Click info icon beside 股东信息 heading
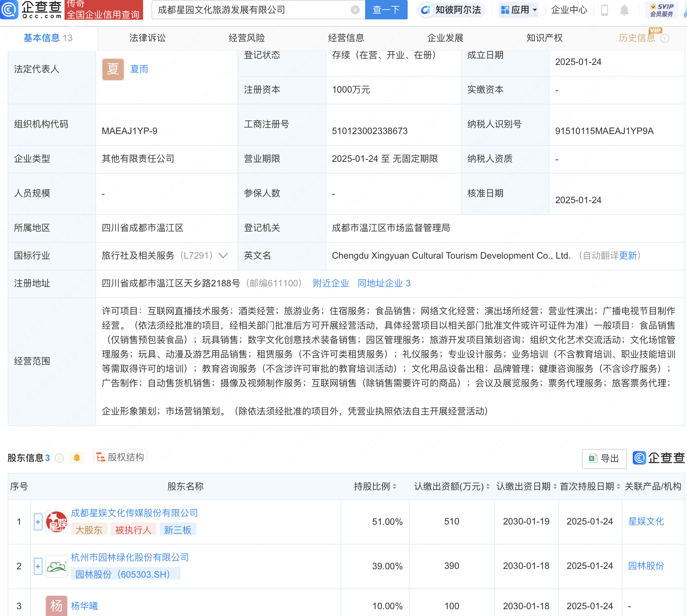The width and height of the screenshot is (687, 616). [59, 458]
